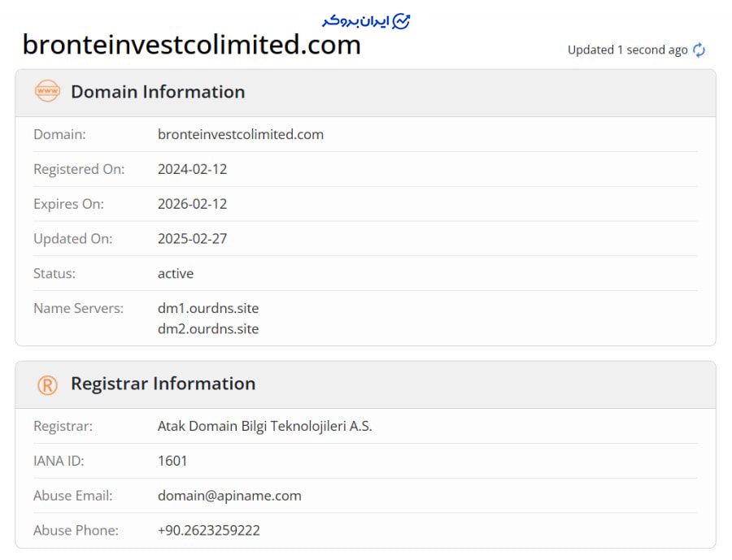
Task: Click the expiry date 2026-02-12
Action: (x=192, y=204)
